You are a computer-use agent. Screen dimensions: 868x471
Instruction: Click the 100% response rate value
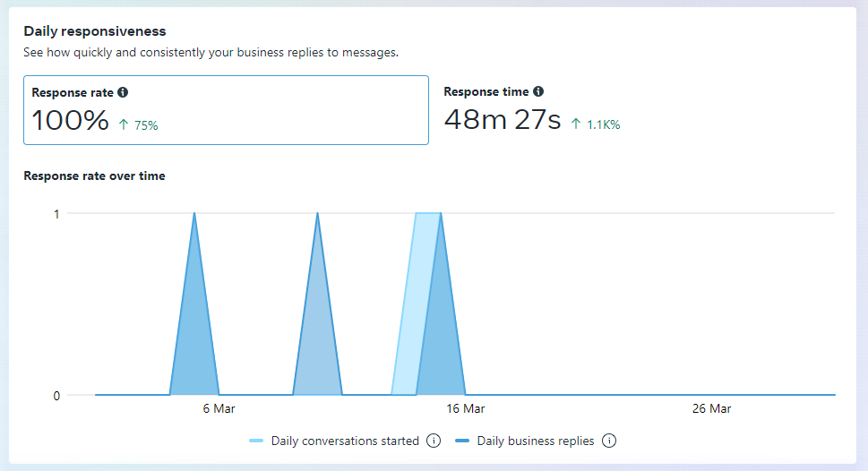point(70,121)
